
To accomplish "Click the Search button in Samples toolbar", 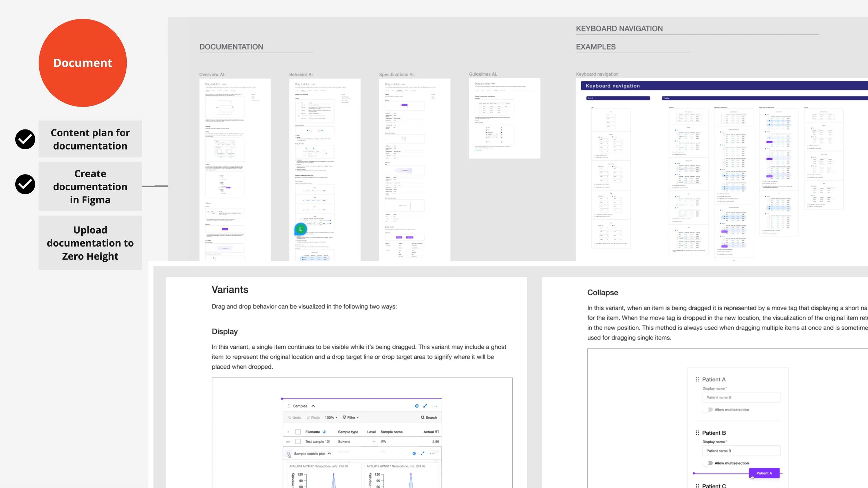I will point(429,418).
